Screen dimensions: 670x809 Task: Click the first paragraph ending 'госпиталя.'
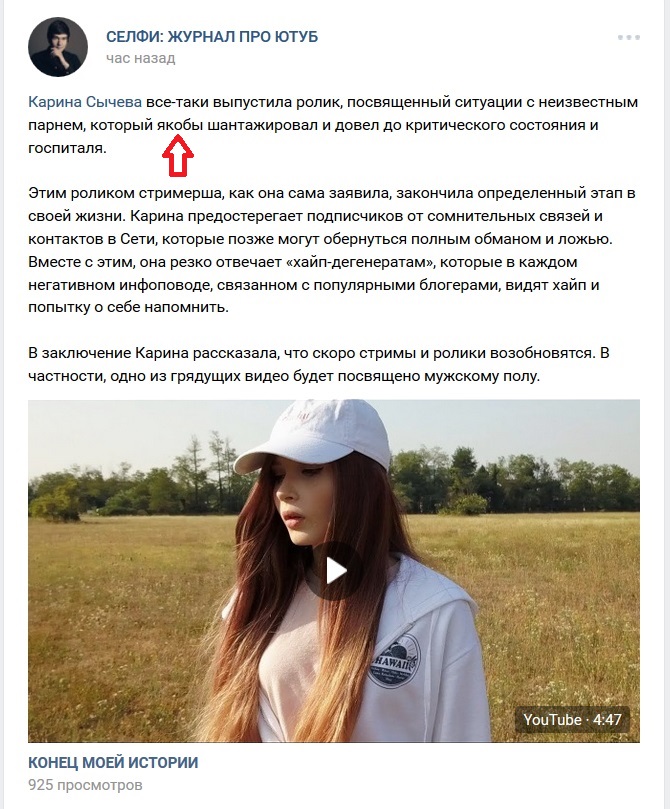pos(333,125)
